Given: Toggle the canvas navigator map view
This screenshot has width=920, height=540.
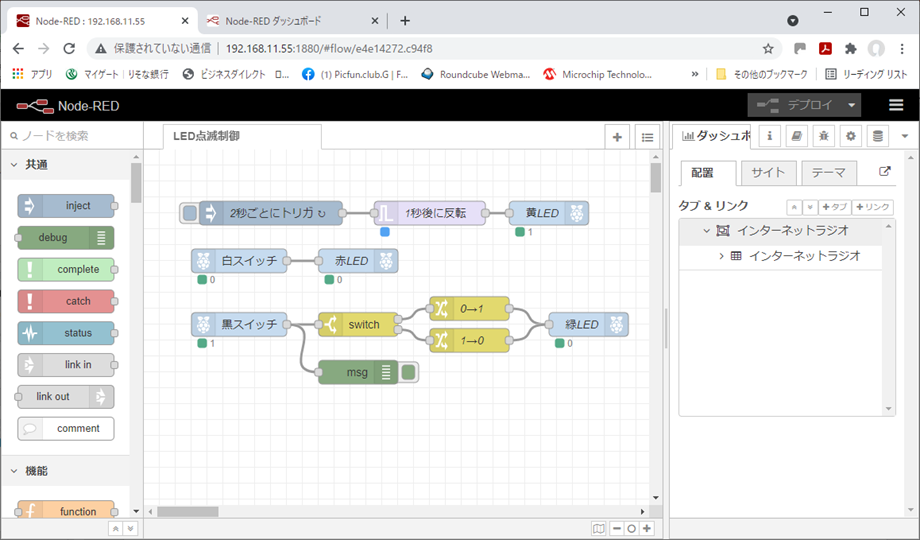Looking at the screenshot, I should pos(598,528).
